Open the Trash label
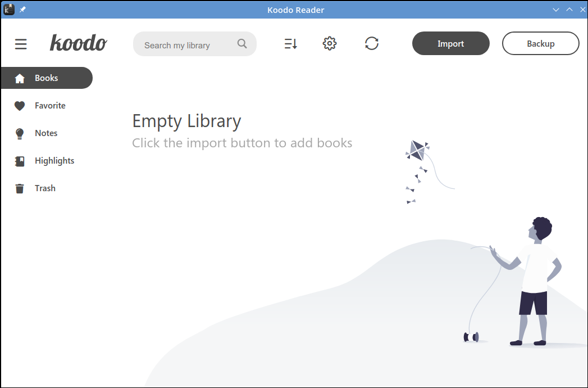588x388 pixels. (45, 188)
